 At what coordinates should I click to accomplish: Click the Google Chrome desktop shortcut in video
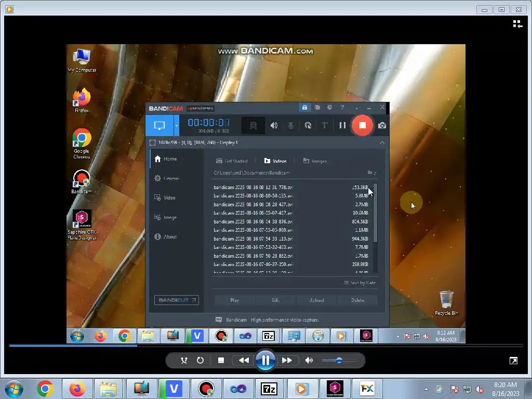tap(82, 144)
